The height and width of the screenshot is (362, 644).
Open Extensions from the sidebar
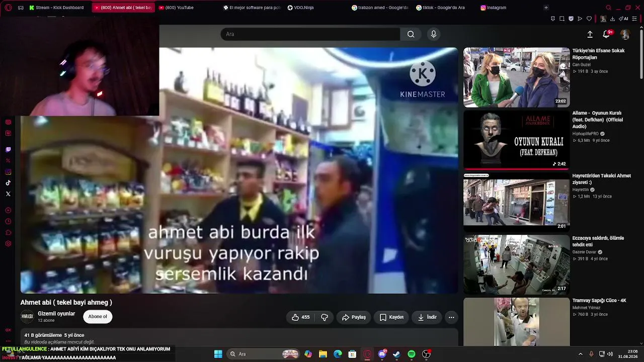click(8, 232)
